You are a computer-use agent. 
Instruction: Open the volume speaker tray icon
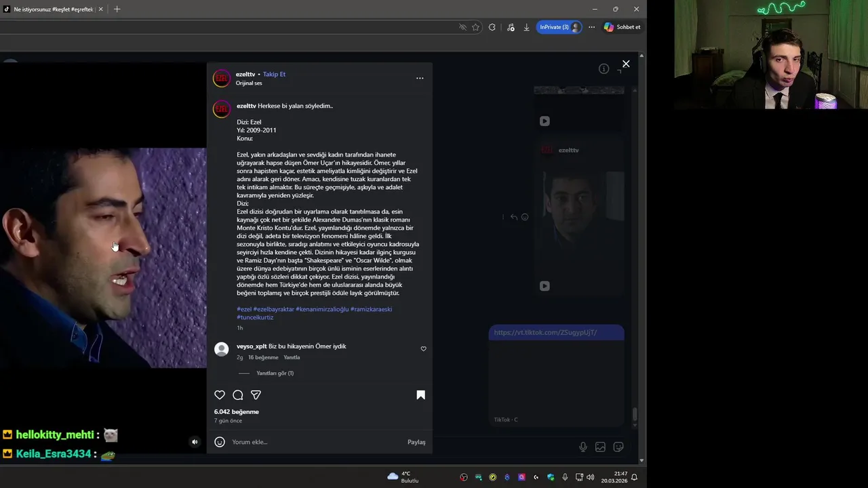pos(590,477)
